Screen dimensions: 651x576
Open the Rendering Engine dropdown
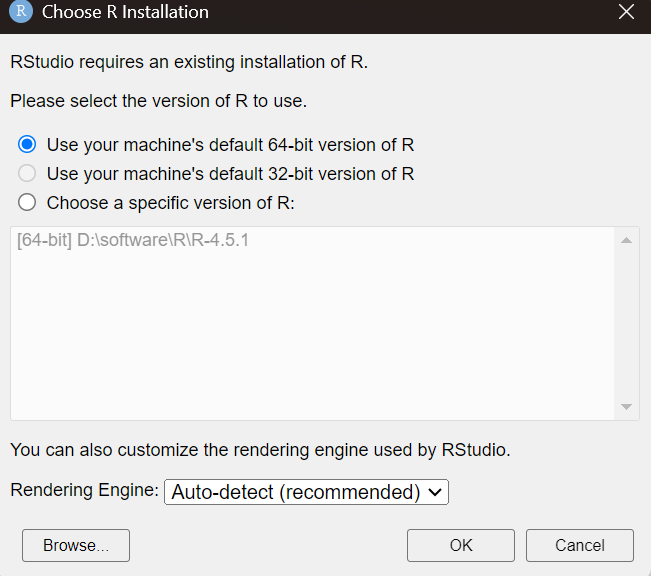[306, 492]
